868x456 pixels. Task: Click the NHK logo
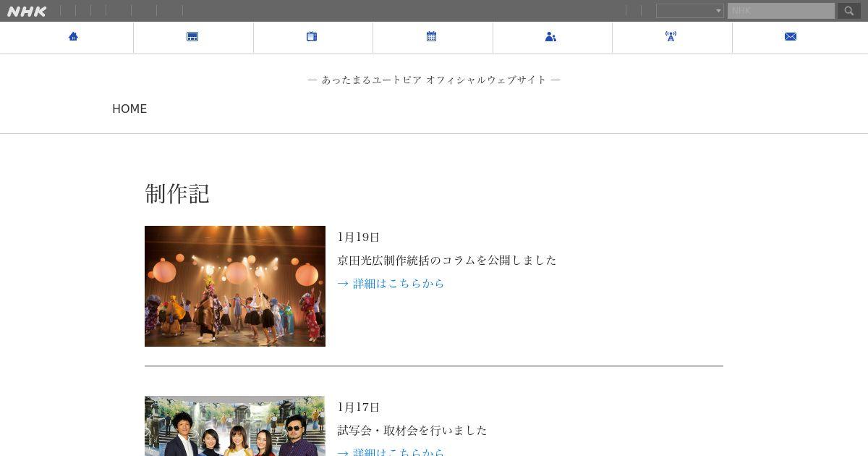click(27, 11)
